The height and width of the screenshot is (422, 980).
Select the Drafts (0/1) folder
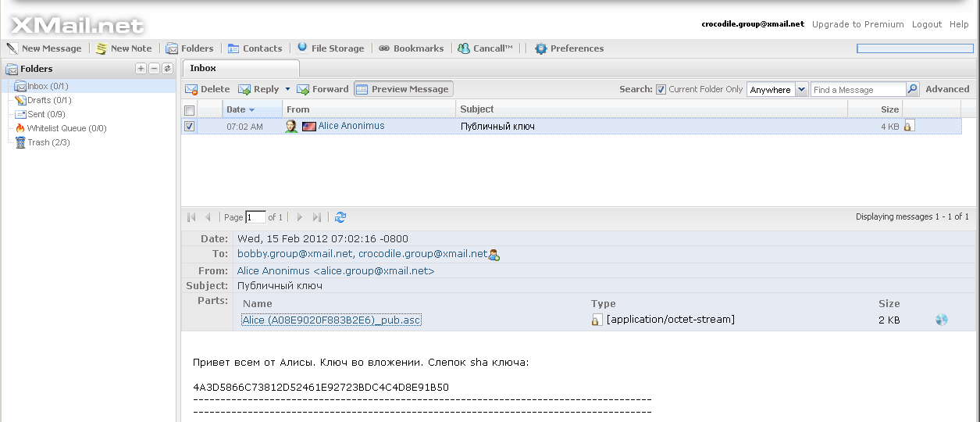click(x=43, y=100)
